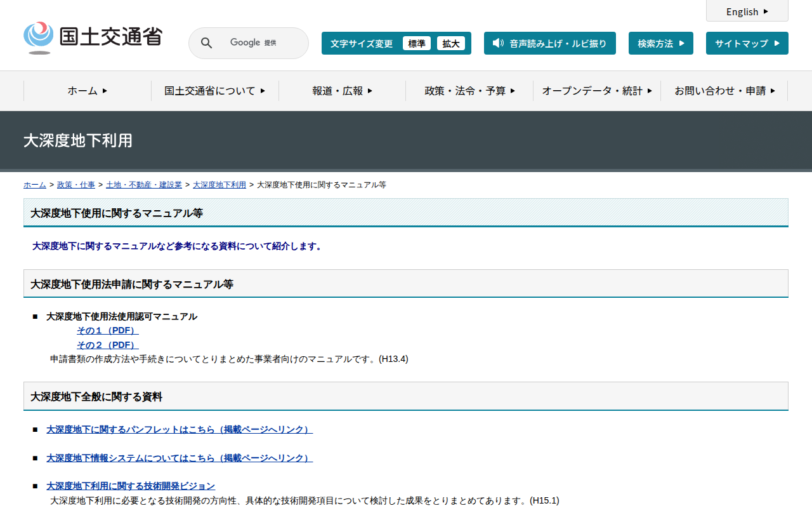Click the MLIT logo in the header

coord(93,37)
